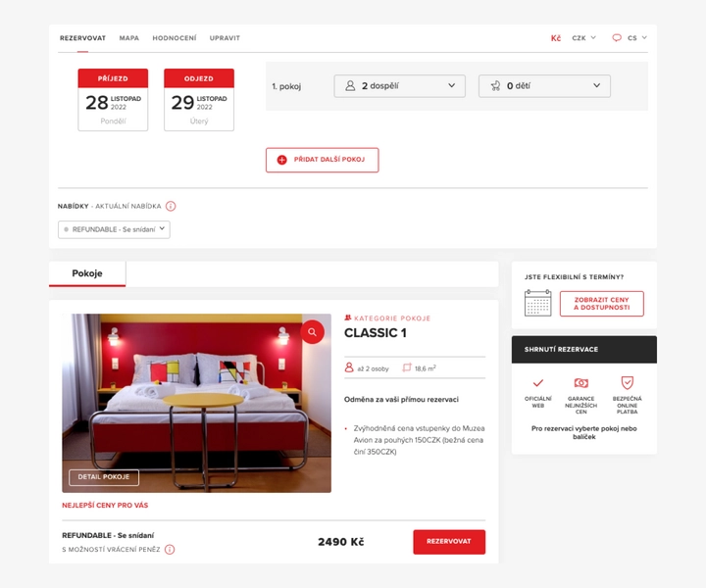Click Přidat další pokoj button

coord(322,160)
